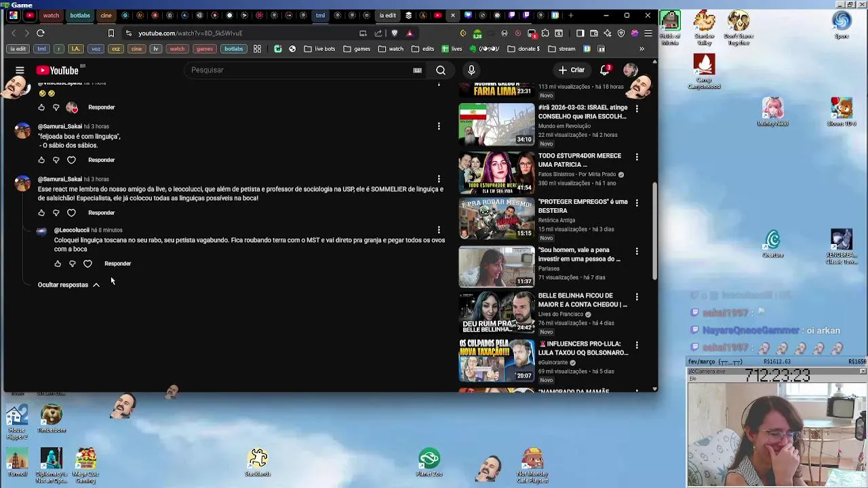This screenshot has width=868, height=488.
Task: Open the "donate $" bookmarks folder
Action: 524,49
